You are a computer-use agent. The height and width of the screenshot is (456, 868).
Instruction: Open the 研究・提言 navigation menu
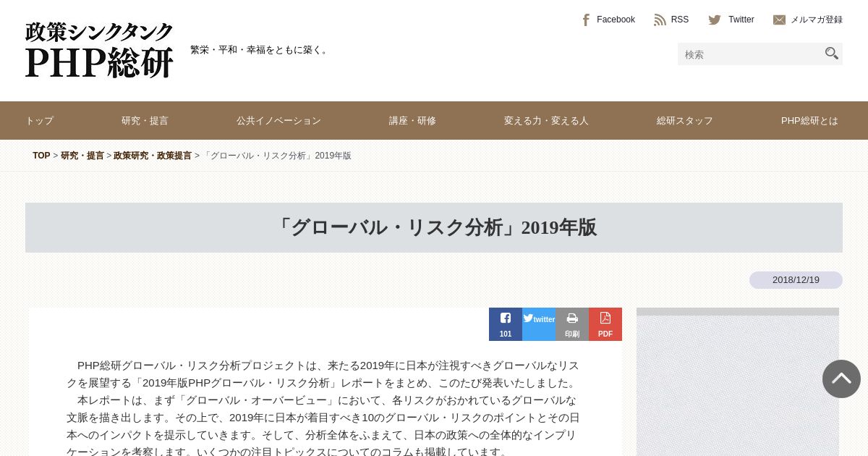pos(145,121)
